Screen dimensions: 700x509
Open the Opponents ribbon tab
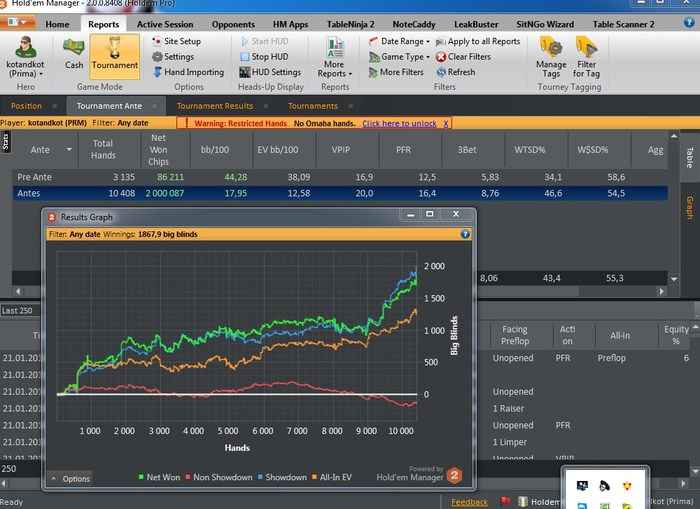(x=233, y=25)
